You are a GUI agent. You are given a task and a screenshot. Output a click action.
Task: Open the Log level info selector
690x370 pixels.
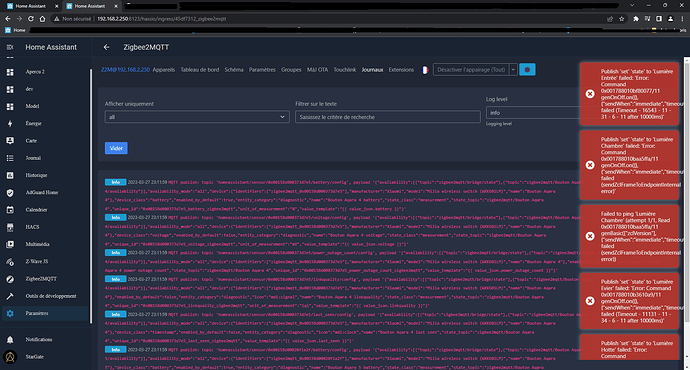532,113
